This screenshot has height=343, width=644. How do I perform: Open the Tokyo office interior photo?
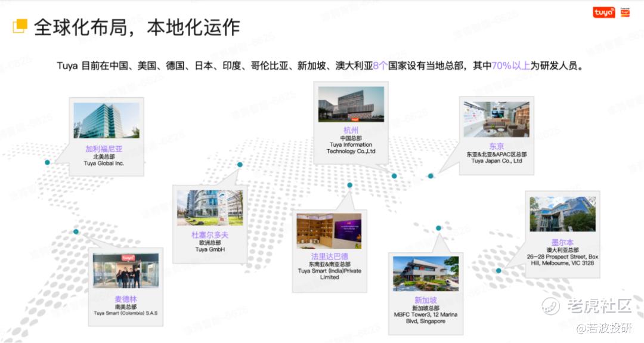(x=496, y=119)
